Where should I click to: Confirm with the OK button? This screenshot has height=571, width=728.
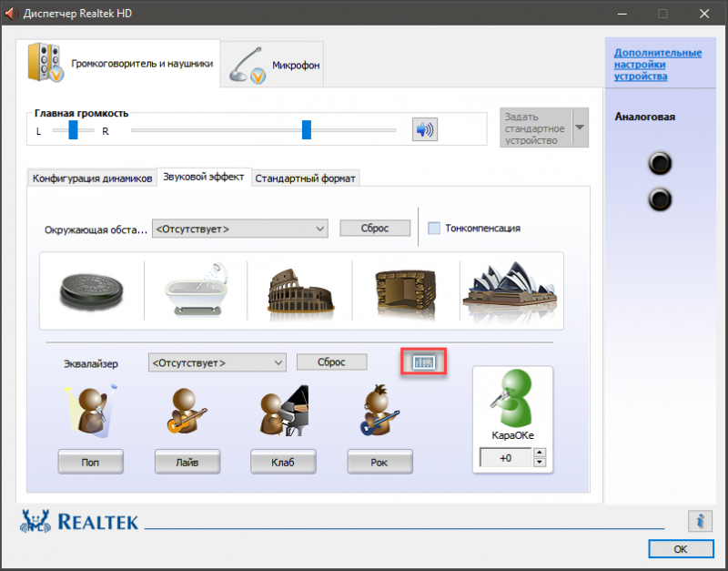(x=681, y=549)
